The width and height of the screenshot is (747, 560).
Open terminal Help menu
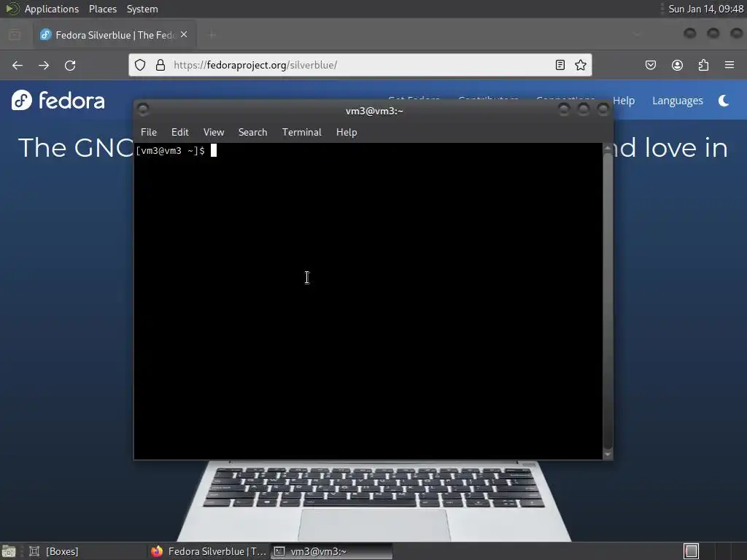(347, 132)
